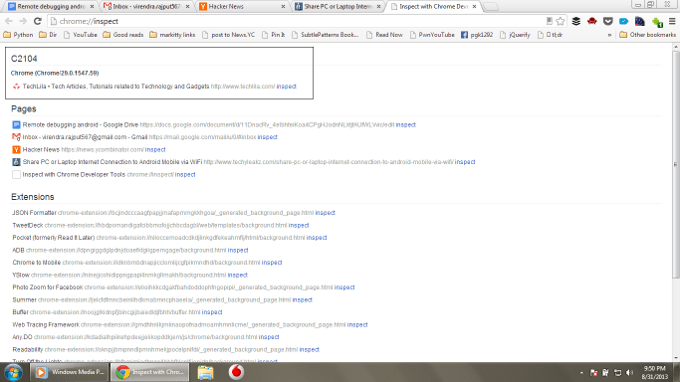Expand hidden bookmarks overflow chevron

(609, 35)
